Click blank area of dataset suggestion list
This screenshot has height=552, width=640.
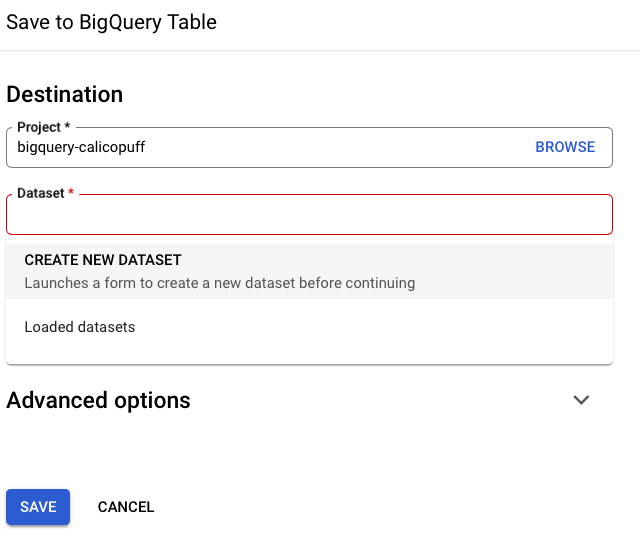click(367, 345)
